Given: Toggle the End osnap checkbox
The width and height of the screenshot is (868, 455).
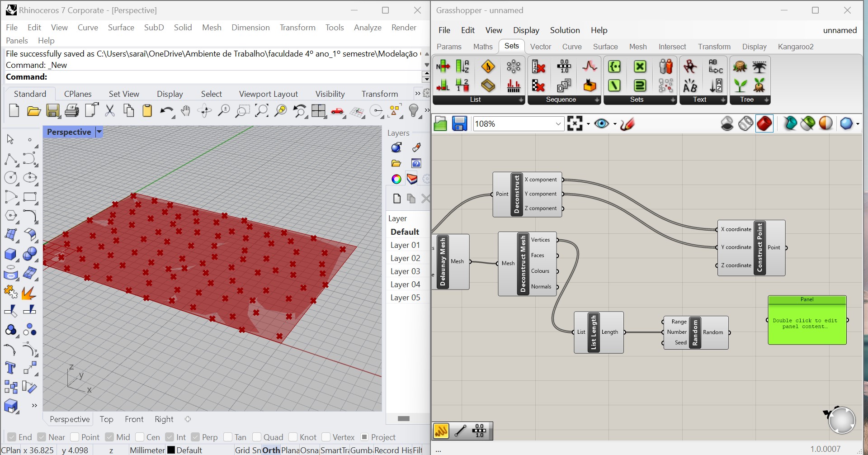Looking at the screenshot, I should click(x=12, y=437).
